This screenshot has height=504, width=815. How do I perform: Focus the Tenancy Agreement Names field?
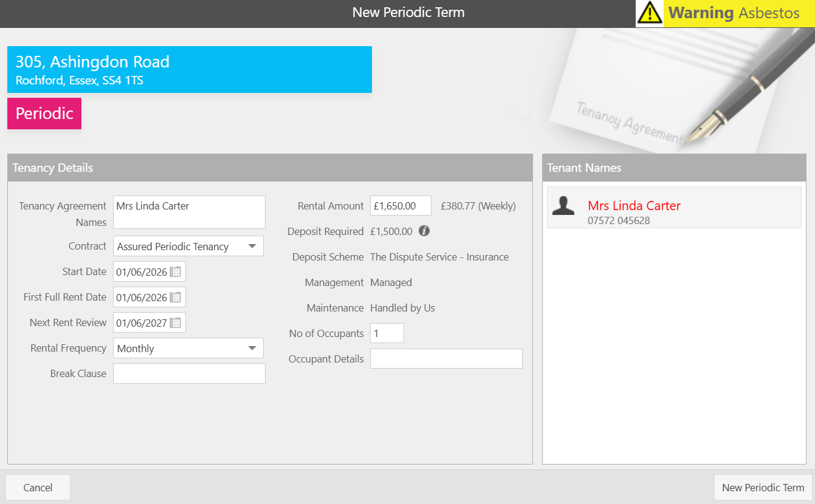pos(189,212)
